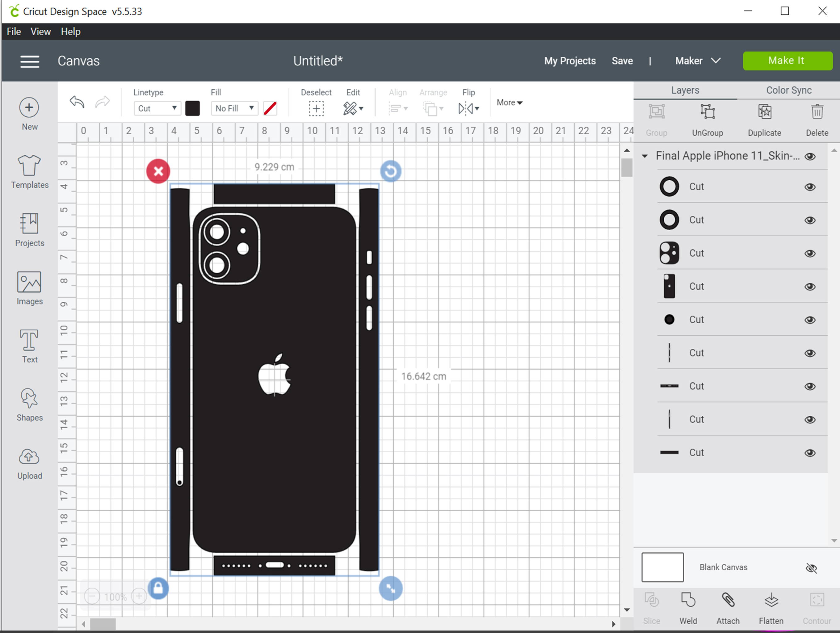The width and height of the screenshot is (840, 633).
Task: Click the green Make It button
Action: tap(787, 61)
